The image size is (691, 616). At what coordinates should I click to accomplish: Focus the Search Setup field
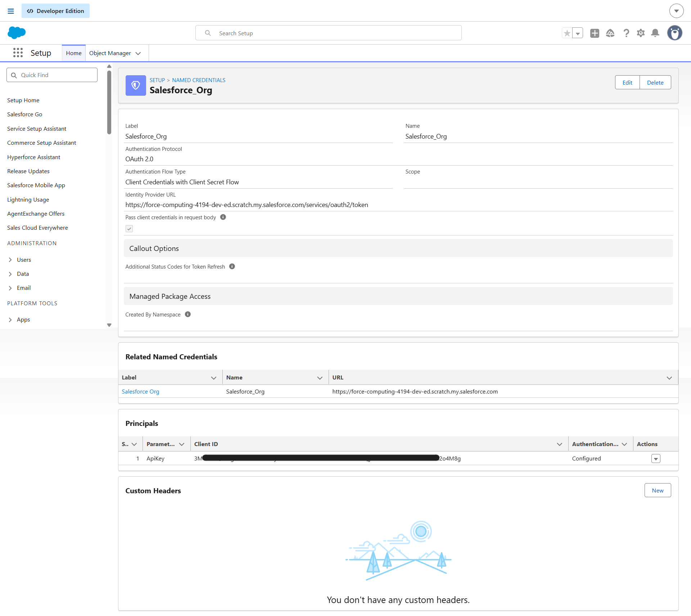(329, 33)
